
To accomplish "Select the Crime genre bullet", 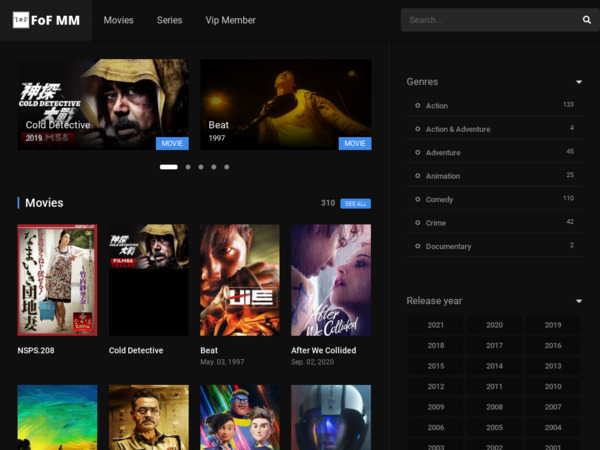I will (417, 223).
